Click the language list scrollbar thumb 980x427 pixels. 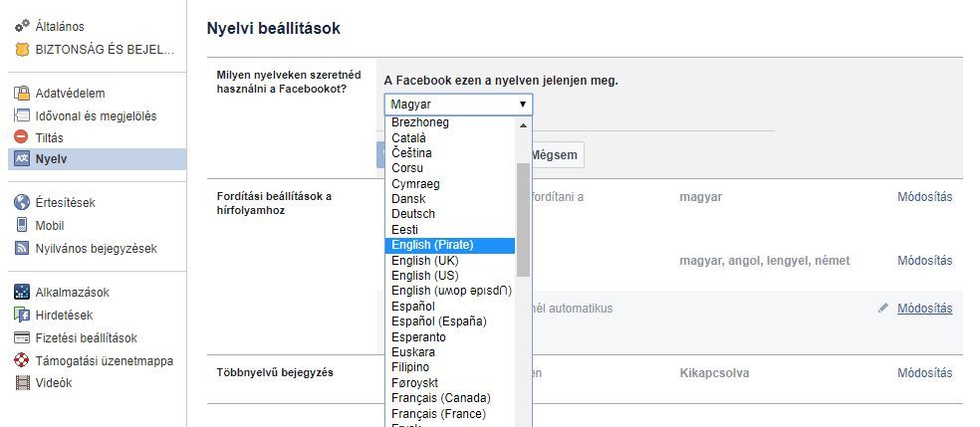[523, 219]
